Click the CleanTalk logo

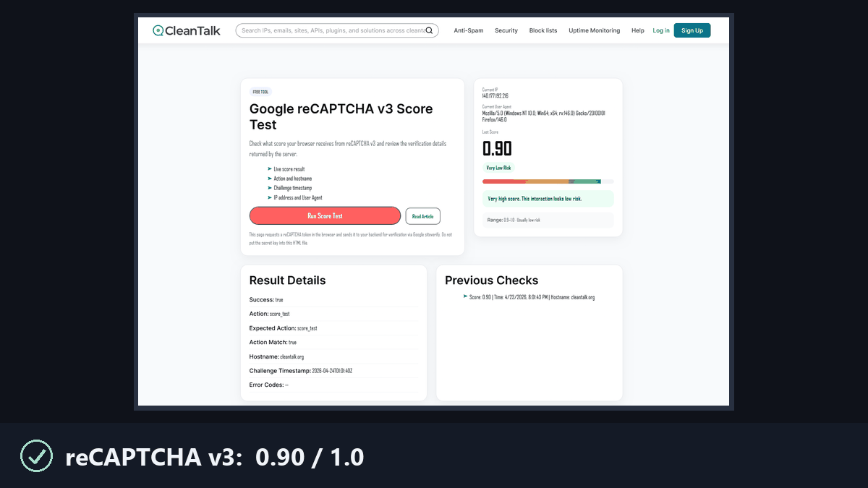coord(187,30)
